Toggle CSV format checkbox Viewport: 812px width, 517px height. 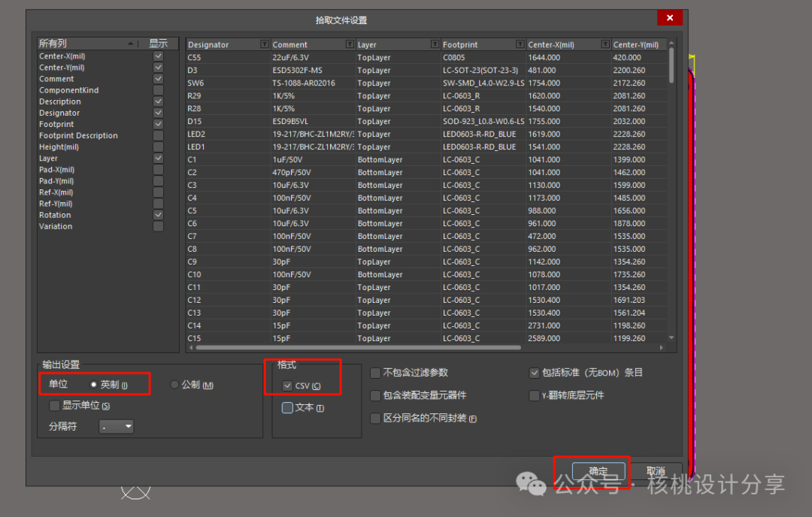[287, 385]
